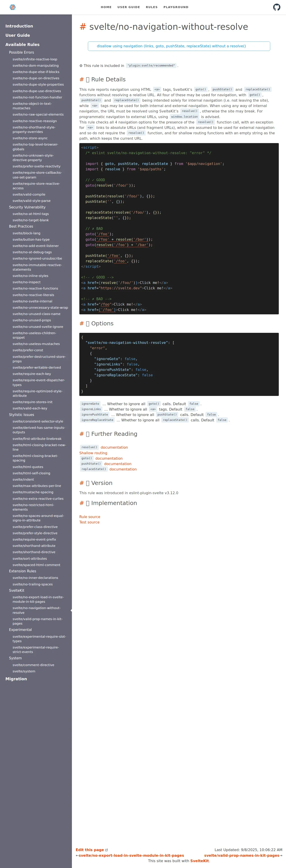The height and width of the screenshot is (868, 286).
Task: Open svelte/infinite-reactive-loop rule
Action: pyautogui.click(x=35, y=59)
